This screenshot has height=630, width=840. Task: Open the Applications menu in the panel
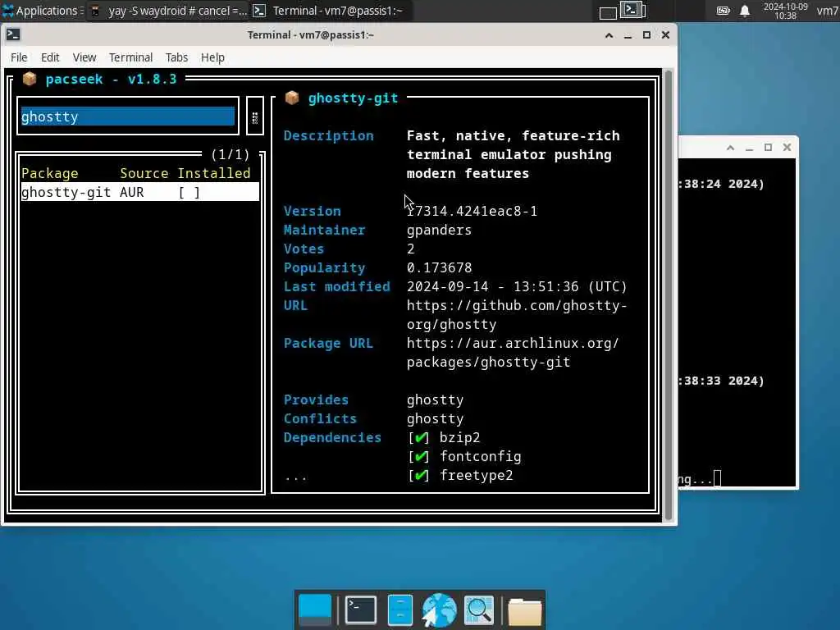coord(42,11)
